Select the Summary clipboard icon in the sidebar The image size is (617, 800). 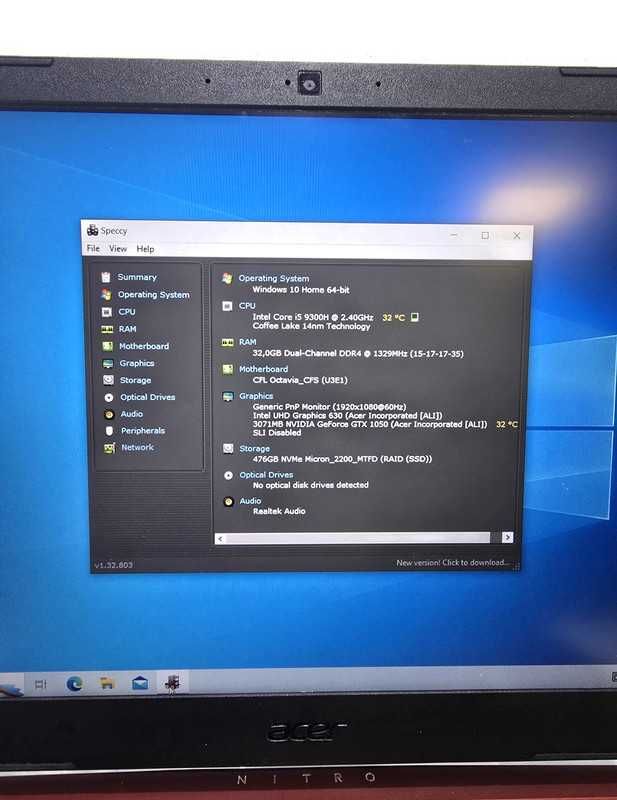click(x=106, y=277)
